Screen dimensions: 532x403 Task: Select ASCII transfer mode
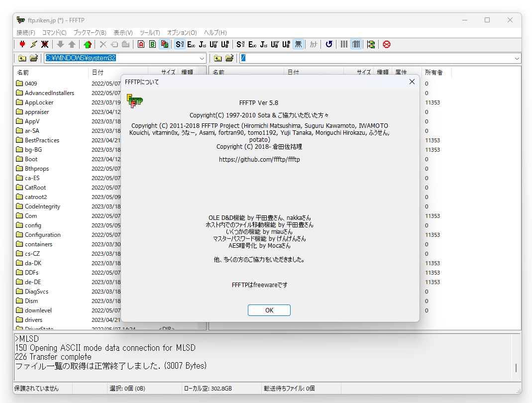pyautogui.click(x=141, y=44)
